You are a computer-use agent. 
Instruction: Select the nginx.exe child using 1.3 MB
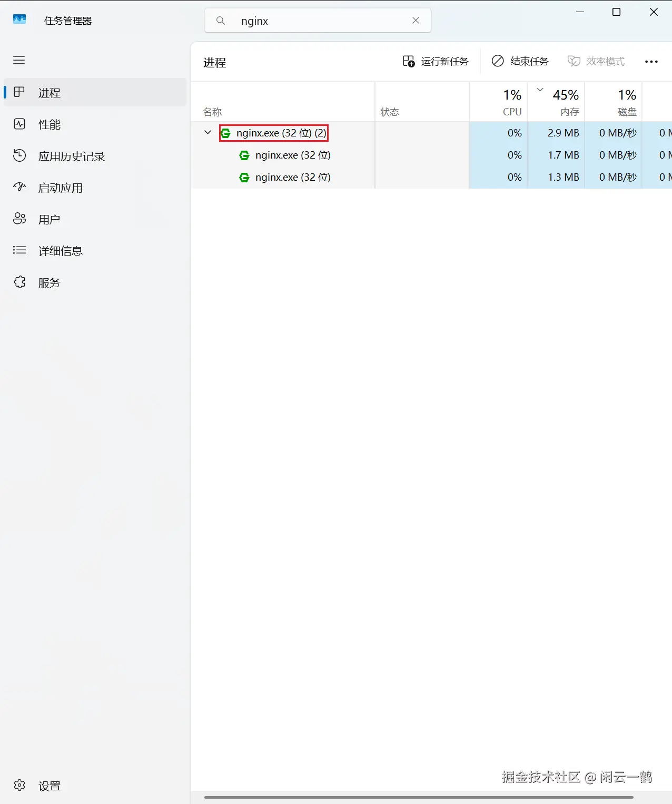pyautogui.click(x=431, y=177)
